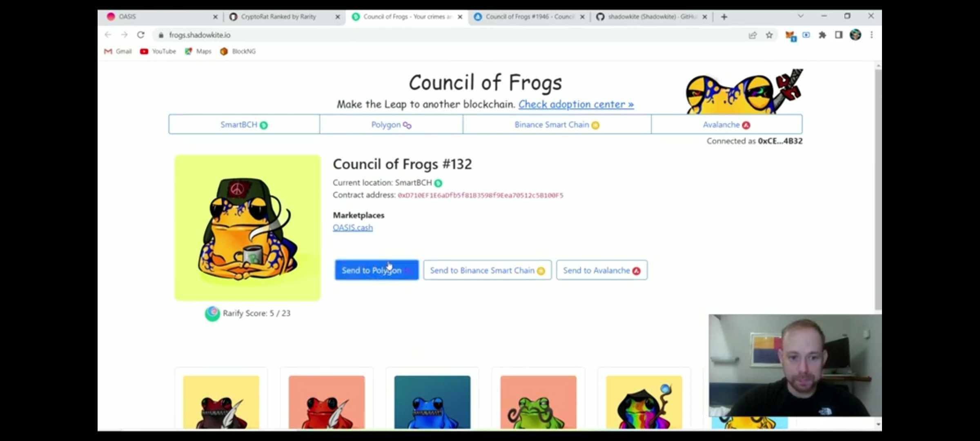Open the Chrome profile avatar

click(x=855, y=35)
